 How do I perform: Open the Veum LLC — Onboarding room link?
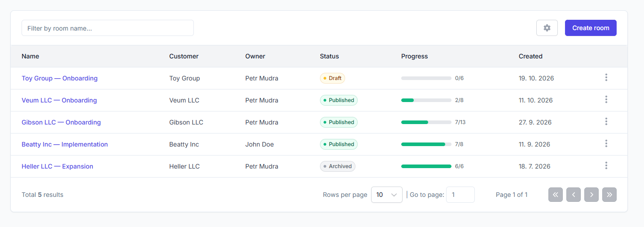click(59, 100)
